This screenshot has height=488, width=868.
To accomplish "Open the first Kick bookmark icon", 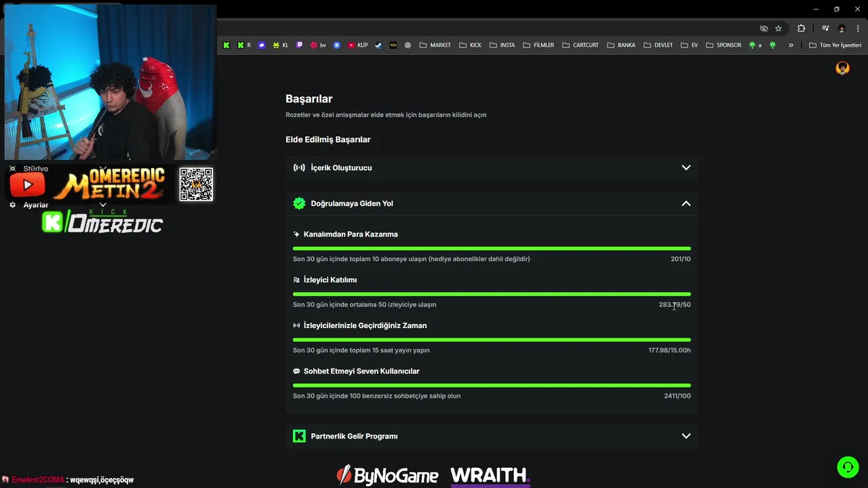I will [x=226, y=45].
